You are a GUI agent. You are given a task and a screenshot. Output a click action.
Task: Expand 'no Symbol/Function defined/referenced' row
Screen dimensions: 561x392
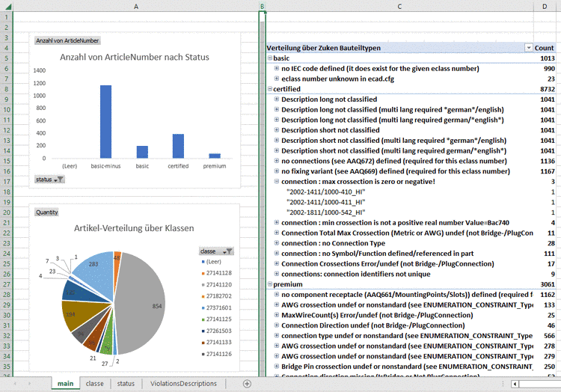[x=277, y=253]
